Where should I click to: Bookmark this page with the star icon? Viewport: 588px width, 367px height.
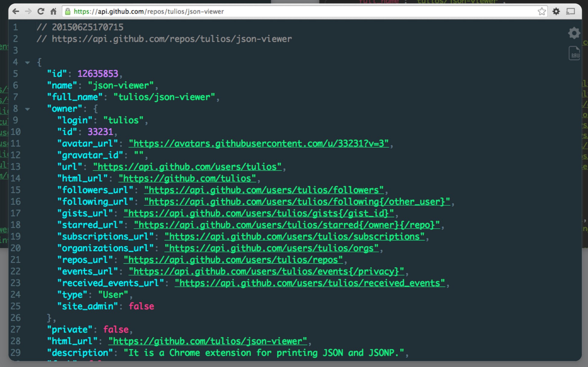pyautogui.click(x=542, y=11)
